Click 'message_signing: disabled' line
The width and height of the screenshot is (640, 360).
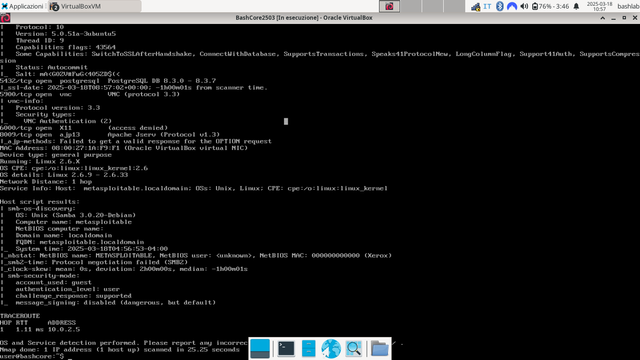(x=116, y=302)
